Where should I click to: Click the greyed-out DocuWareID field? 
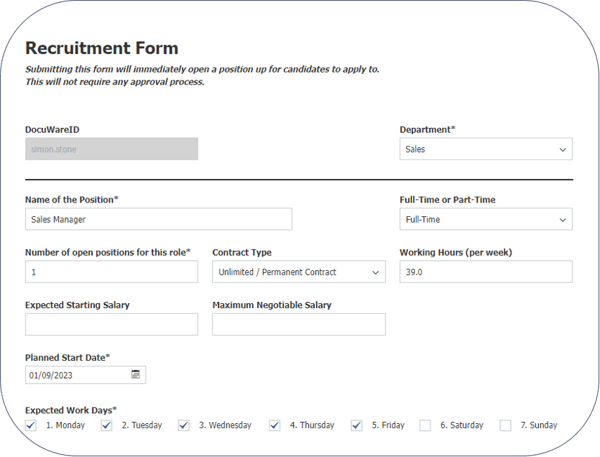(111, 149)
